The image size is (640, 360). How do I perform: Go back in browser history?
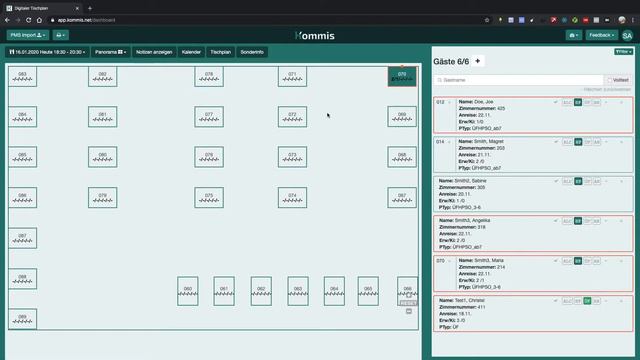click(7, 20)
